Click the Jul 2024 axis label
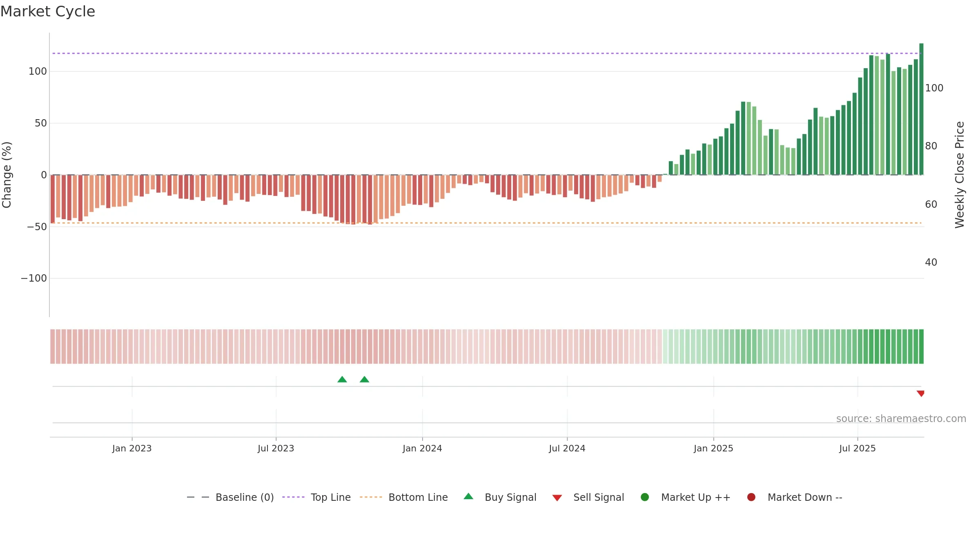Screen dimensions: 980x551 [x=567, y=449]
